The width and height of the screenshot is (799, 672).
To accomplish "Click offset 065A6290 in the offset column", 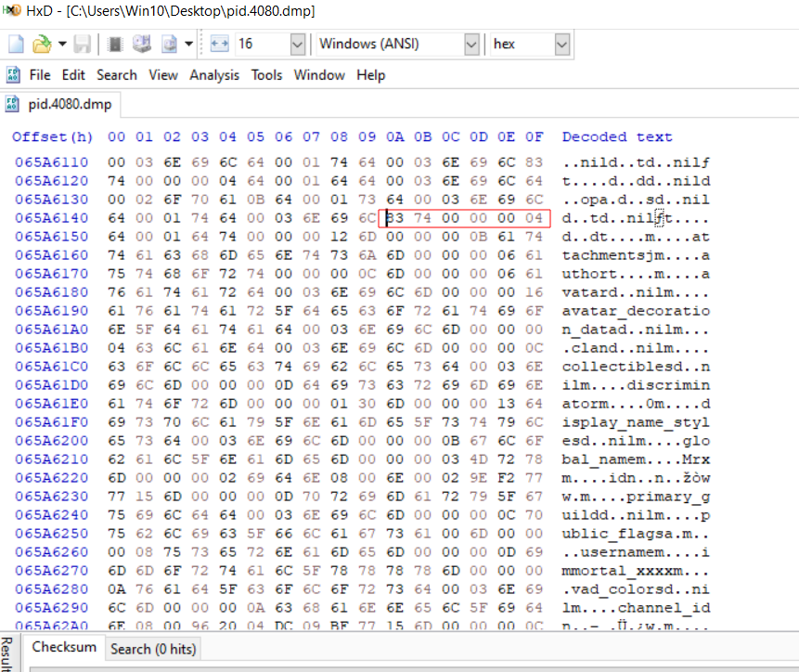I will 51,608.
